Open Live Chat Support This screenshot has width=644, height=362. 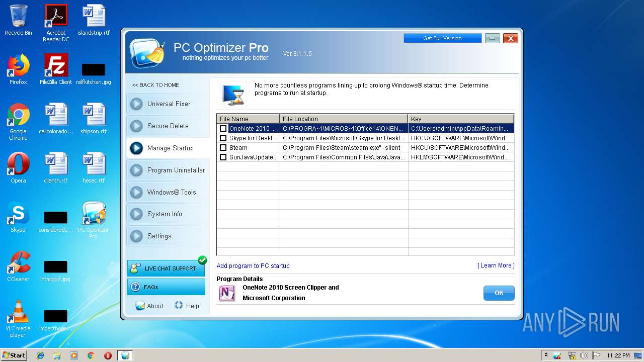coord(166,268)
